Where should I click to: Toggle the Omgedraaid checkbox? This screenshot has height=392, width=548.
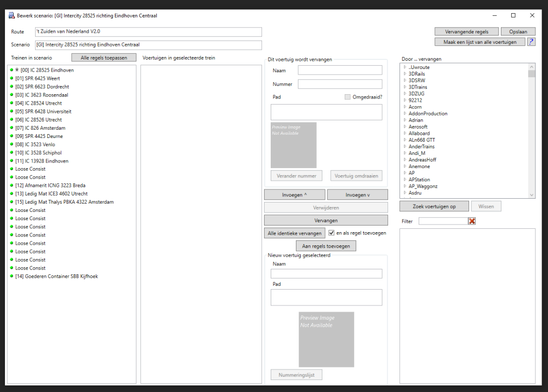[x=347, y=97]
